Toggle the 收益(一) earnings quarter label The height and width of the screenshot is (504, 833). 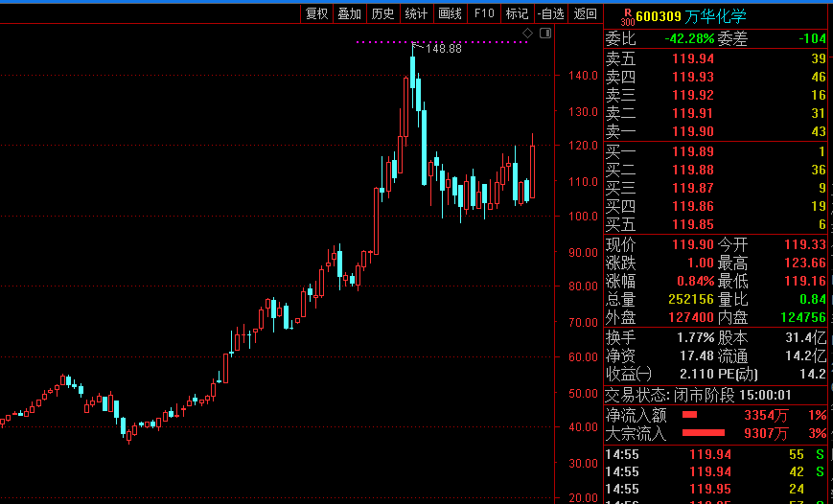[x=629, y=373]
